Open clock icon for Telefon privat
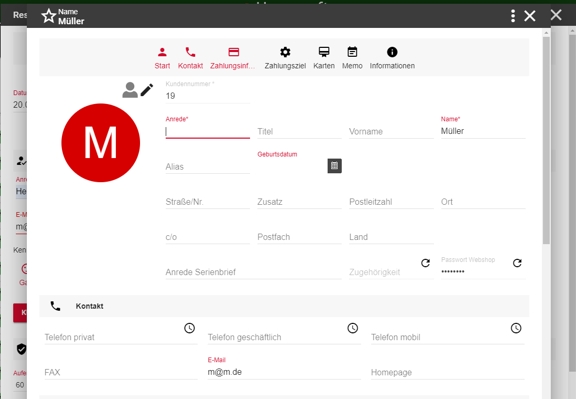 click(190, 328)
